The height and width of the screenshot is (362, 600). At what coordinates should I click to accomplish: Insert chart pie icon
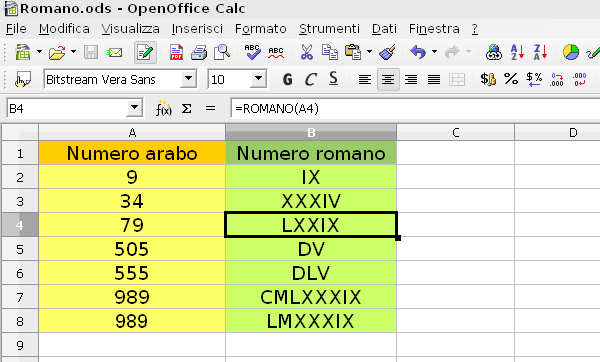pos(571,52)
